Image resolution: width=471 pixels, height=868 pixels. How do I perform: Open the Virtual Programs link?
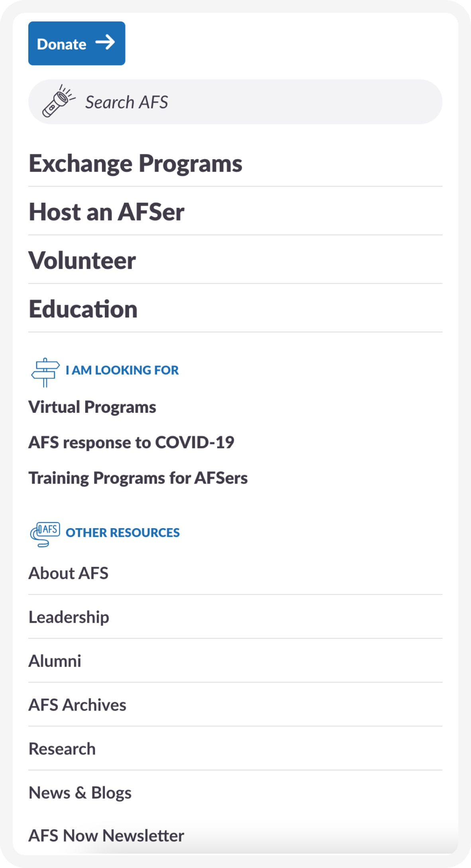pos(92,407)
